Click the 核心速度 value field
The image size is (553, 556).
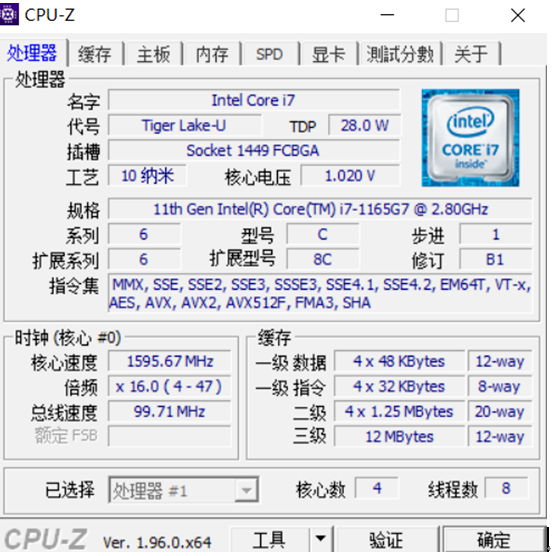(170, 361)
